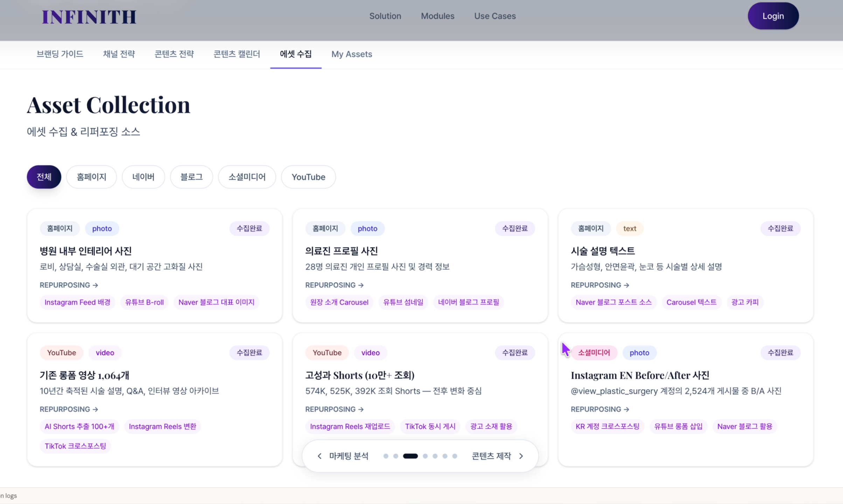Click the left chevron next to 마케팅 분석

319,456
